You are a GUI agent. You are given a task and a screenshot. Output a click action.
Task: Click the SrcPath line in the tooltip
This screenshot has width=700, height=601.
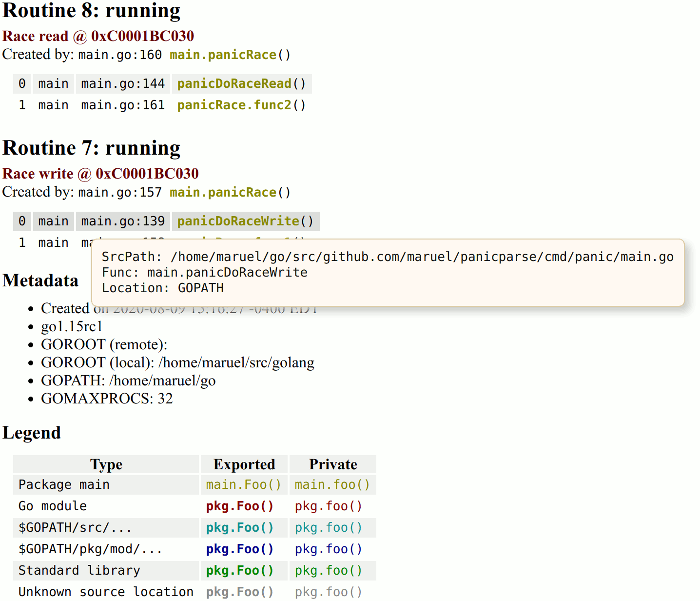click(387, 257)
